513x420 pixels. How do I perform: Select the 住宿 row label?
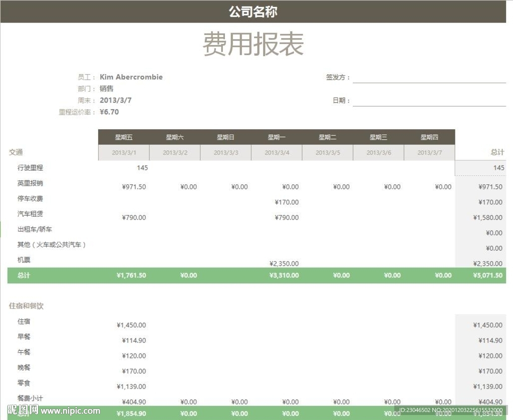(x=24, y=321)
